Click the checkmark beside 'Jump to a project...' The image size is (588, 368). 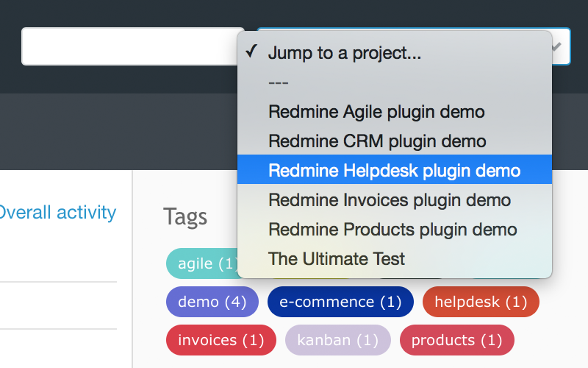[x=251, y=52]
